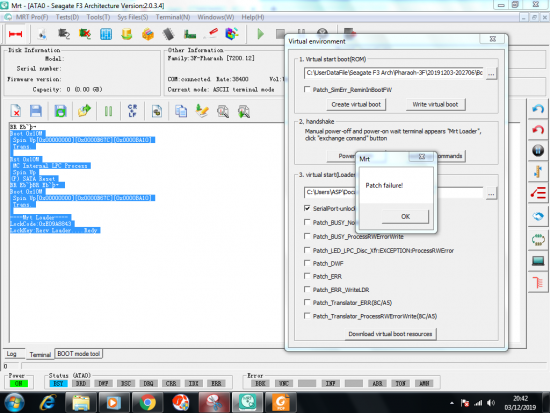Click the Snipping Tool scissors taskbar icon
The image size is (550, 413).
pyautogui.click(x=214, y=402)
